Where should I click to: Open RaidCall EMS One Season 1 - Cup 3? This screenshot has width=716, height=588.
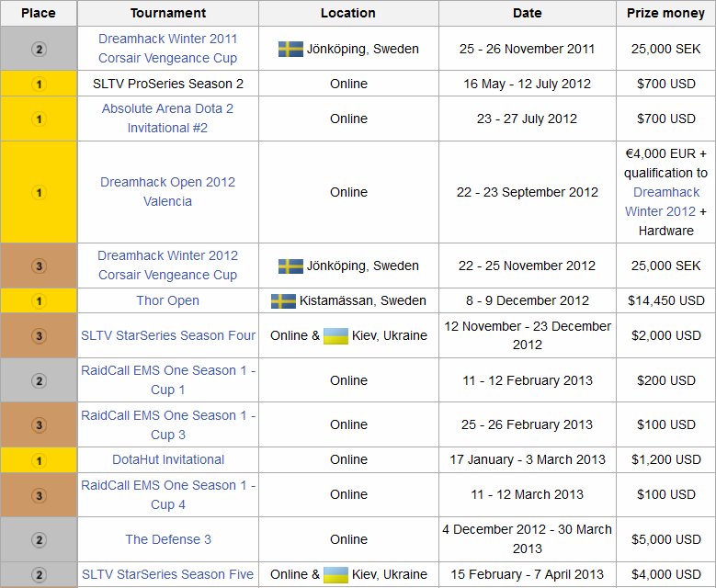tap(168, 425)
